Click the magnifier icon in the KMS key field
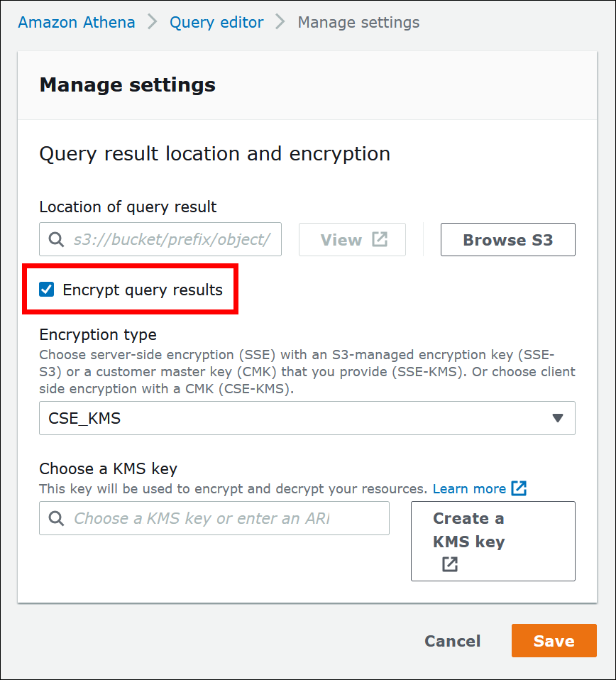This screenshot has width=616, height=680. coord(57,518)
